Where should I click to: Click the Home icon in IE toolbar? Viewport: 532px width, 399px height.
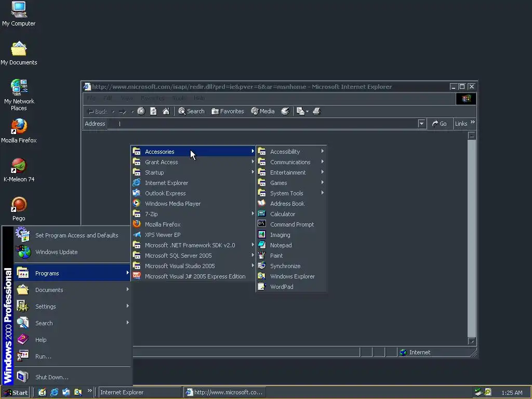(166, 111)
